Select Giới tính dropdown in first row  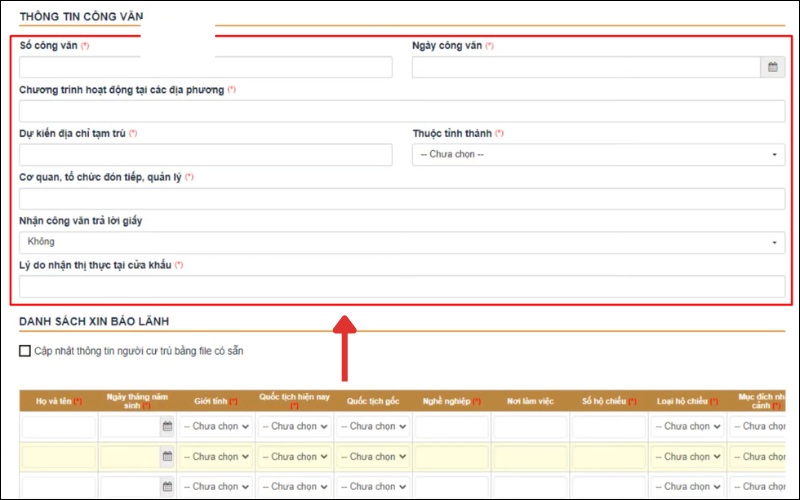215,427
